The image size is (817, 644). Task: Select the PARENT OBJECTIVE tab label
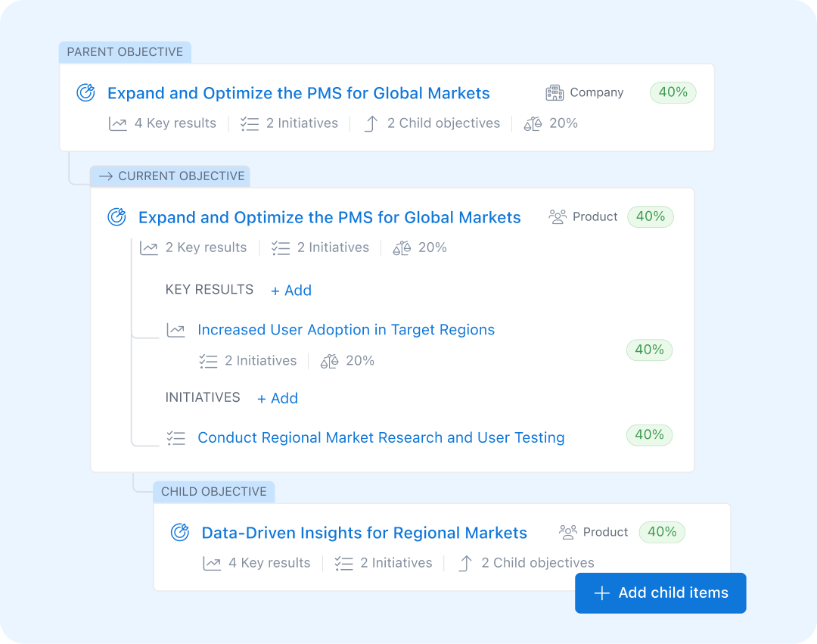click(125, 52)
